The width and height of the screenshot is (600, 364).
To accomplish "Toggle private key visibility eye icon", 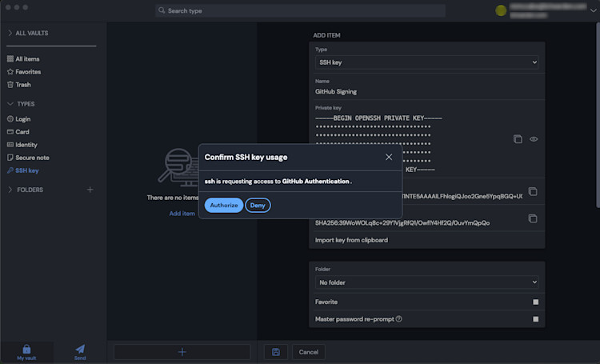I will click(x=534, y=139).
